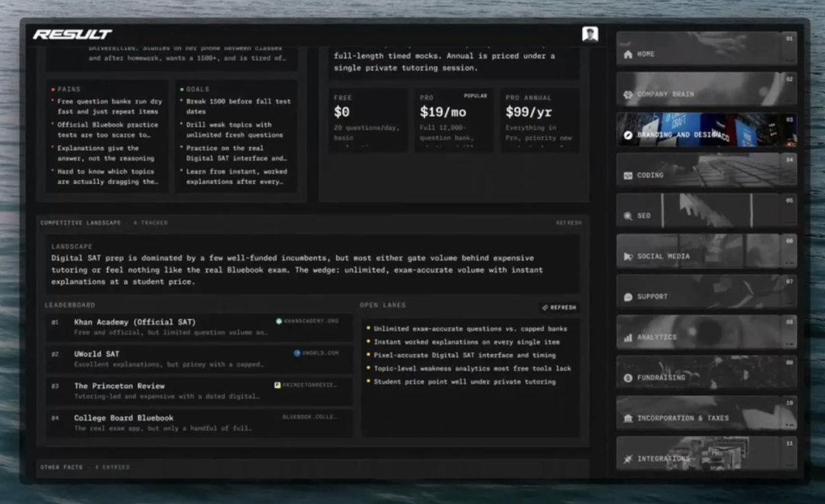
Task: Click 'Topic-level weakness analytics' lane
Action: pos(469,369)
